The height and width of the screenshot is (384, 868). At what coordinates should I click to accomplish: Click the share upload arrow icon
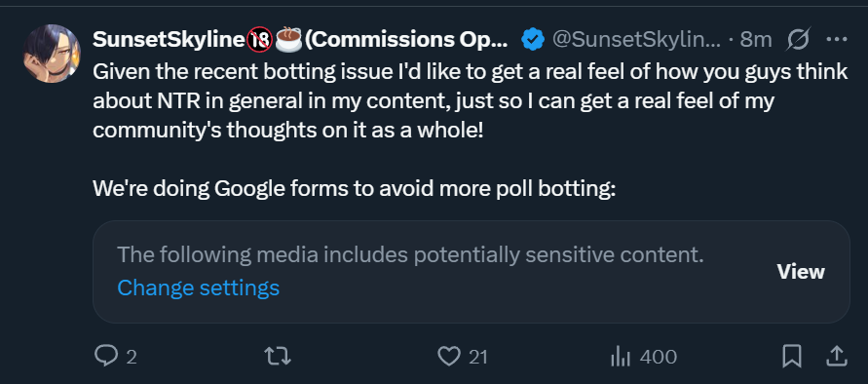[837, 357]
